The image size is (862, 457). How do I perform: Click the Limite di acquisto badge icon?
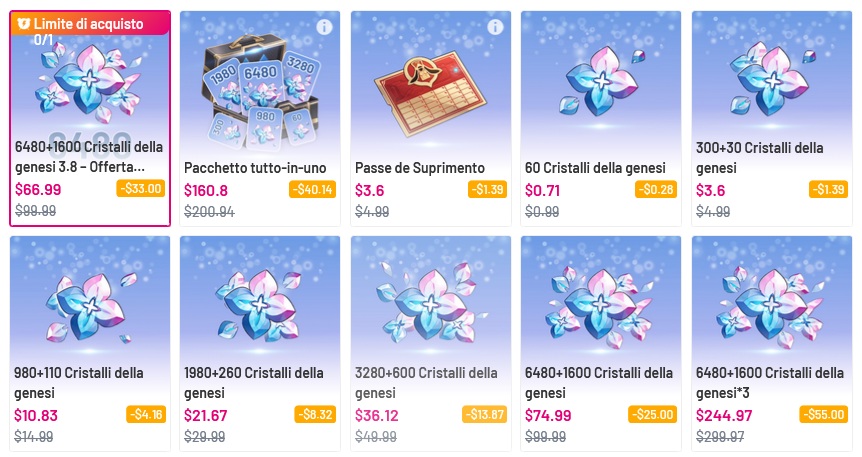tap(23, 24)
